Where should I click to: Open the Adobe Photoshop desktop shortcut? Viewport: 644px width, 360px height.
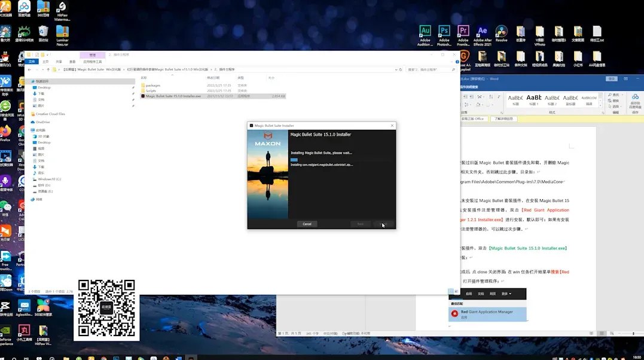tap(444, 32)
